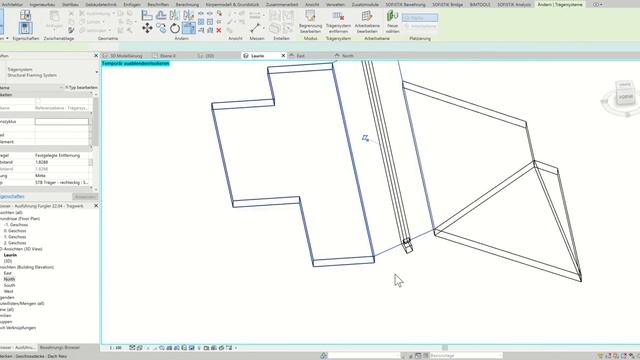
Task: Select the Mirror pick axis tool
Action: 175,16
